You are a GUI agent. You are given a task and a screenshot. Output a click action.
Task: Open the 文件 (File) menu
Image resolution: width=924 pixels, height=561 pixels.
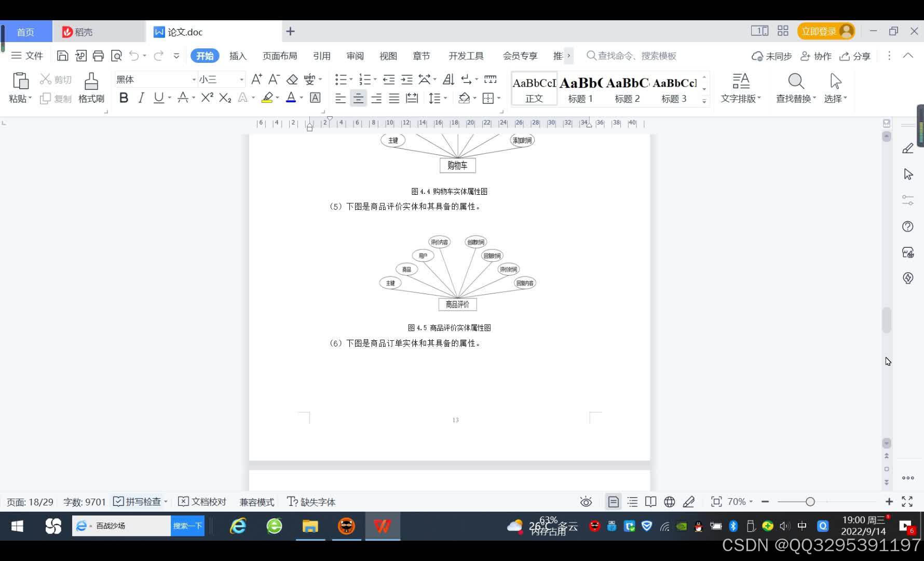pyautogui.click(x=27, y=56)
